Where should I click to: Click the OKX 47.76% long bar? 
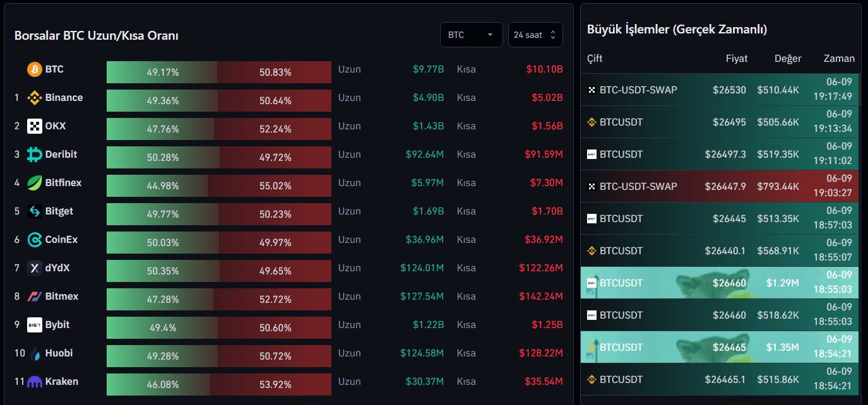(x=160, y=129)
